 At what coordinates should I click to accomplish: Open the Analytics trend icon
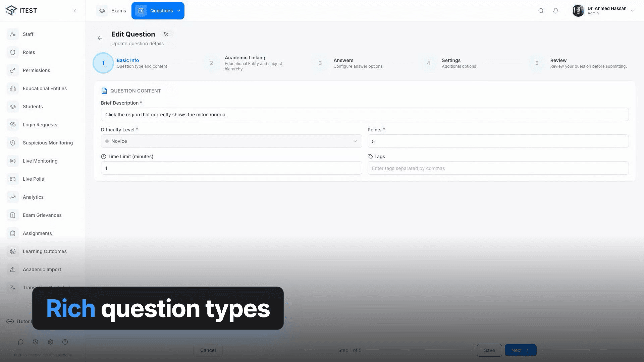(13, 197)
